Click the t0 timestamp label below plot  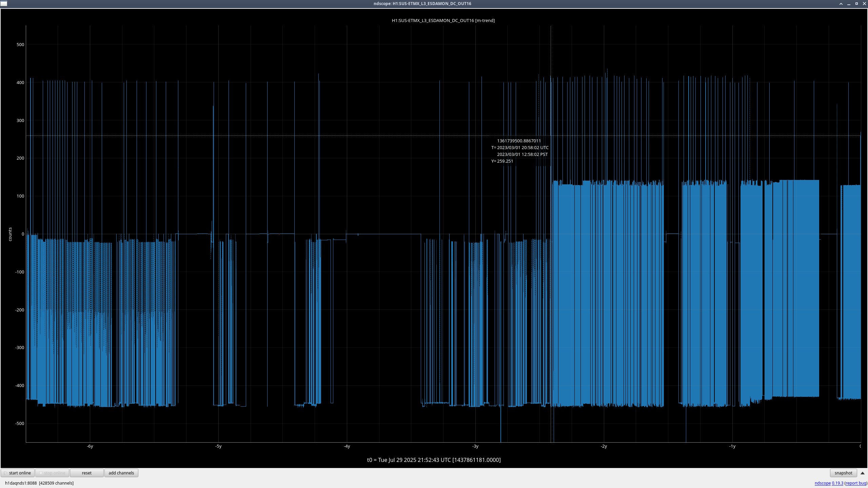[434, 460]
